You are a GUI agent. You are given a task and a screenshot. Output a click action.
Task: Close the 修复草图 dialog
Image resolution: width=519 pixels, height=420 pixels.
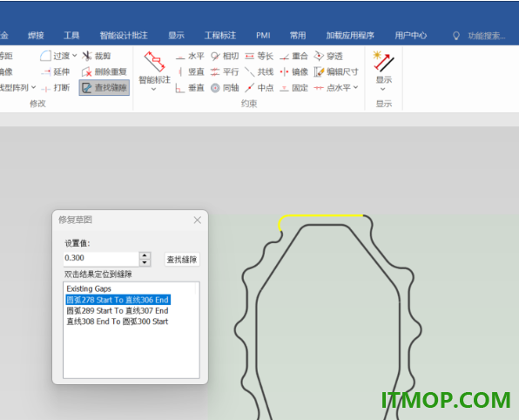pos(198,220)
